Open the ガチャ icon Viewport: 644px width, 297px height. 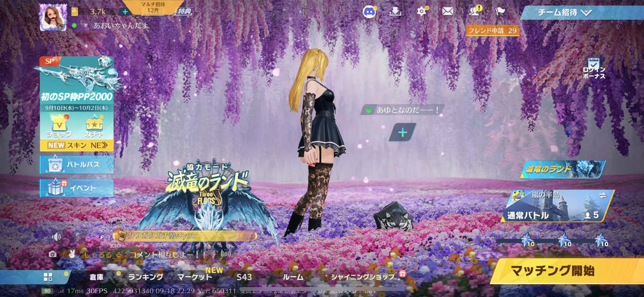click(94, 127)
